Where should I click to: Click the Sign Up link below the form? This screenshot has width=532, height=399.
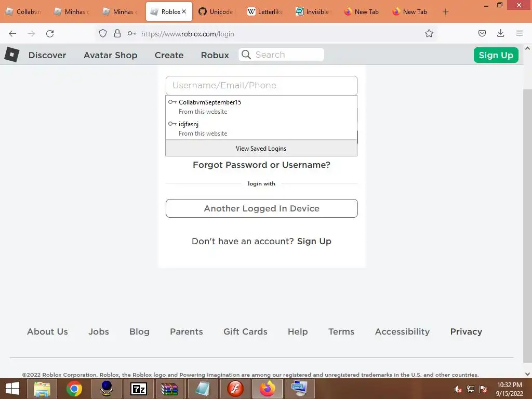click(x=314, y=241)
